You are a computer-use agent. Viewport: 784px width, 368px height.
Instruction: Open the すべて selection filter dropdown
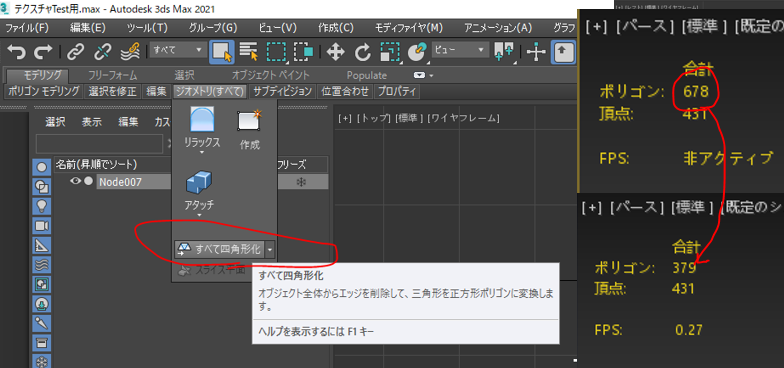178,50
